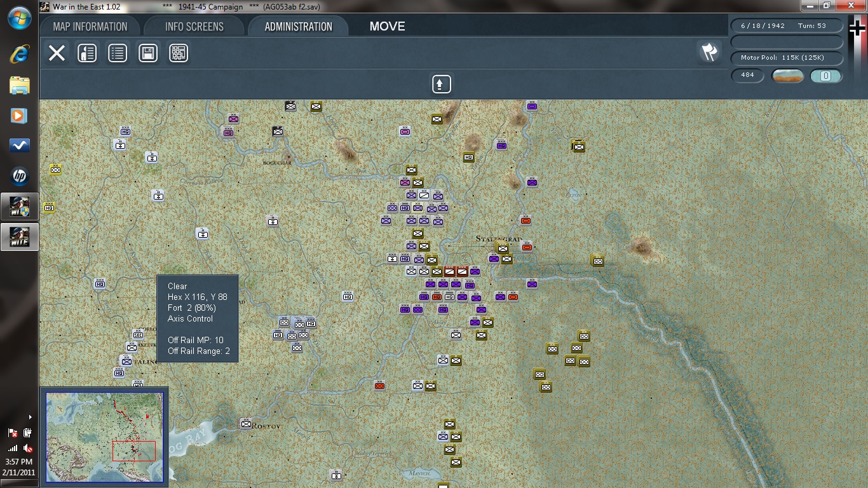Click the blue wave-line taskbar icon

pyautogui.click(x=19, y=146)
